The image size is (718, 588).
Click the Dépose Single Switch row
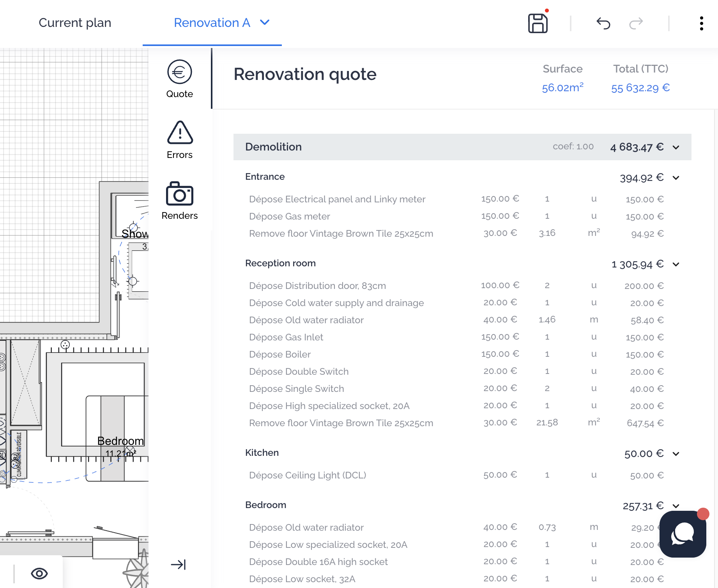456,389
